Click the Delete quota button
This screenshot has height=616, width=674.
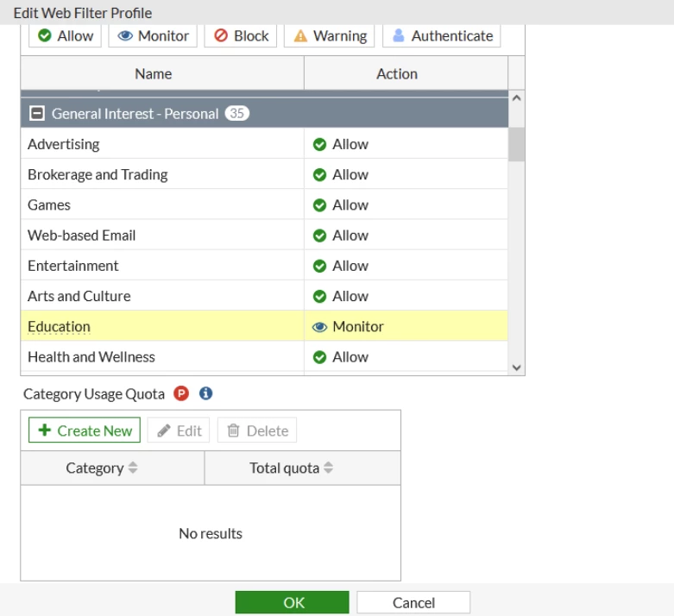[x=257, y=430]
